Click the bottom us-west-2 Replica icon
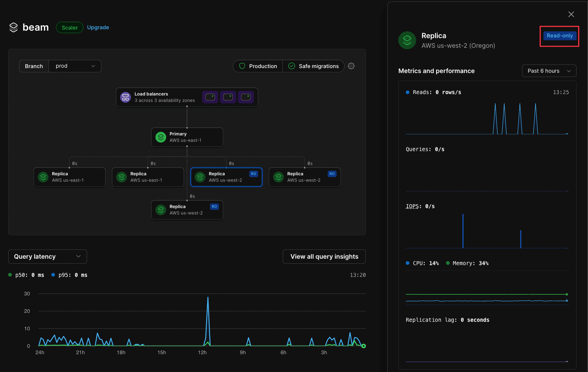The image size is (588, 372). tap(161, 210)
